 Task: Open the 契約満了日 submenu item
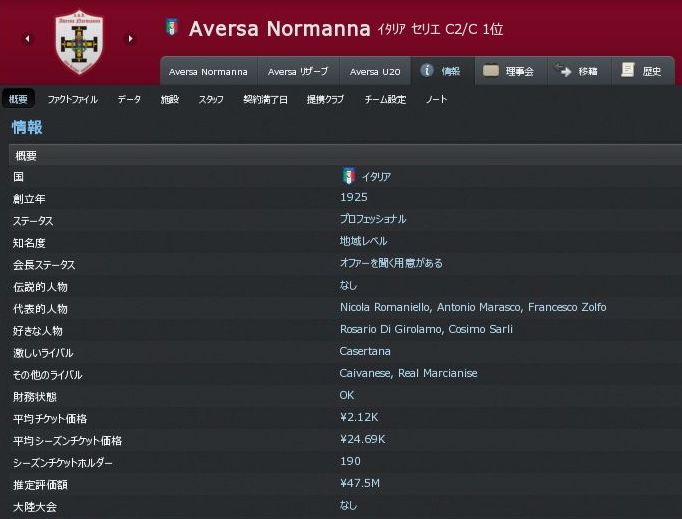click(265, 99)
